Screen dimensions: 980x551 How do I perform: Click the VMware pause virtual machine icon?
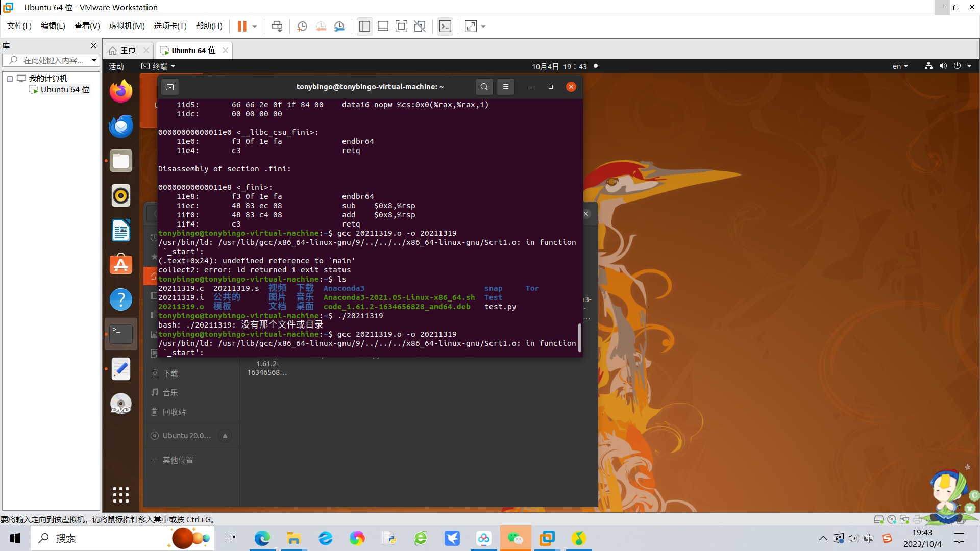click(x=242, y=27)
